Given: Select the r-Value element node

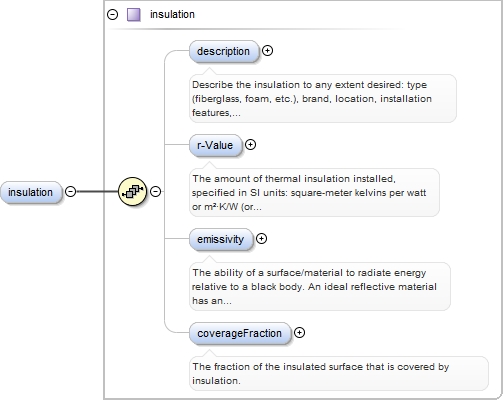Looking at the screenshot, I should (x=215, y=145).
